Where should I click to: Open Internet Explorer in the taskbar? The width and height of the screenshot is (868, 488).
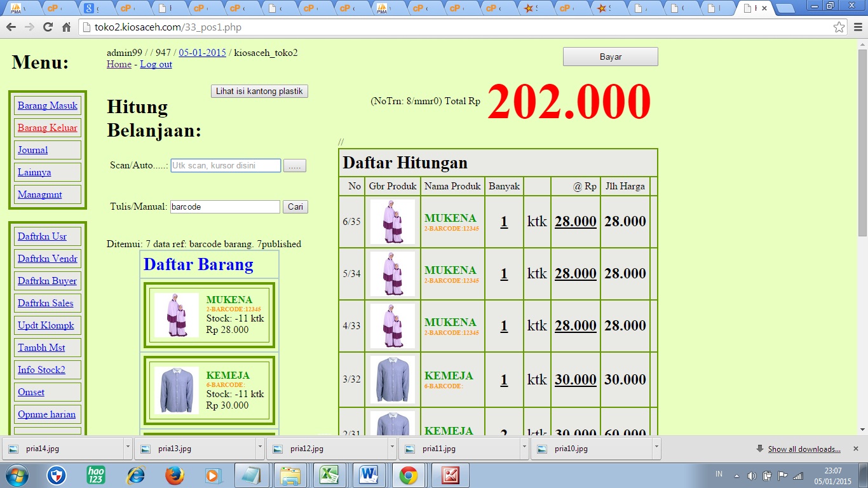pyautogui.click(x=135, y=475)
